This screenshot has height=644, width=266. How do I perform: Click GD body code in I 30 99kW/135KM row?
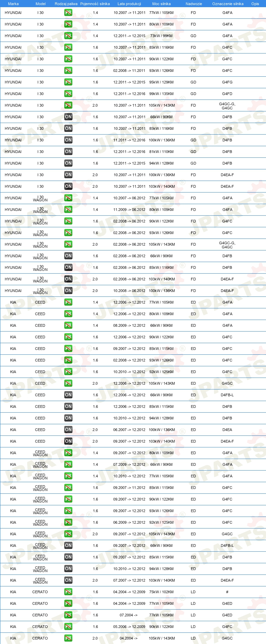[x=193, y=94]
